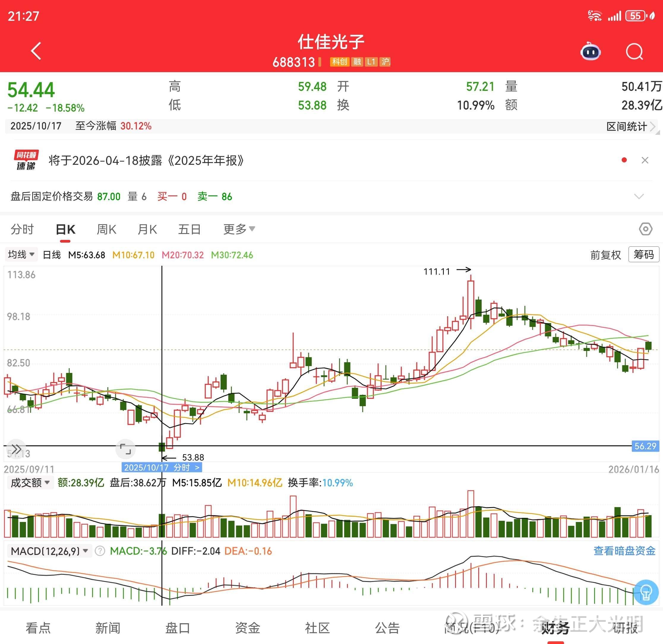The width and height of the screenshot is (663, 644).
Task: Expand the 更多 chart period menu
Action: click(239, 229)
